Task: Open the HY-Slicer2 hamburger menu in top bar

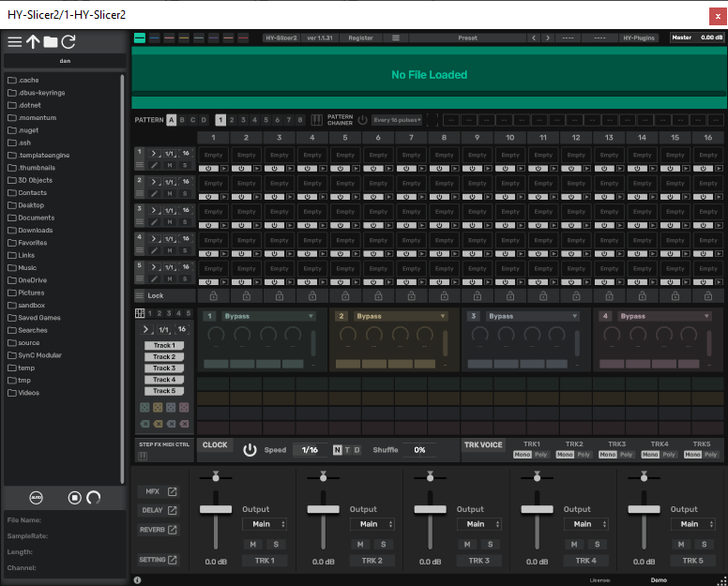Action: click(396, 38)
